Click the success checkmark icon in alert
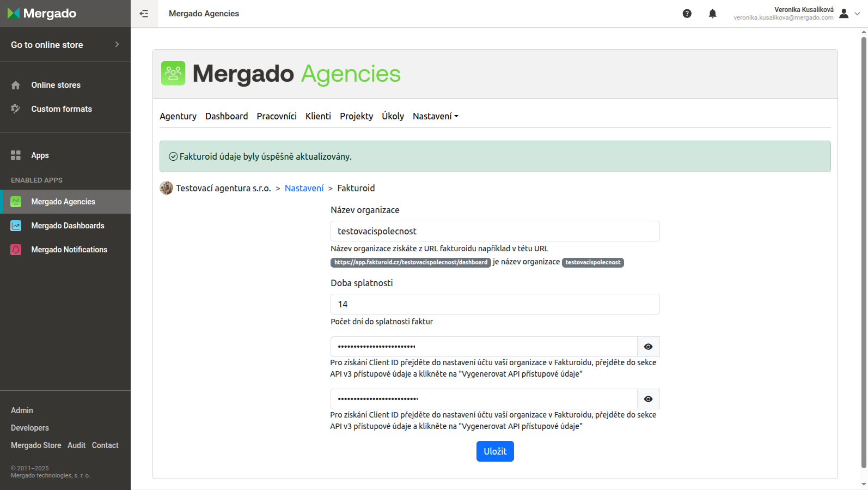Screen dimensions: 868x490 tap(173, 156)
